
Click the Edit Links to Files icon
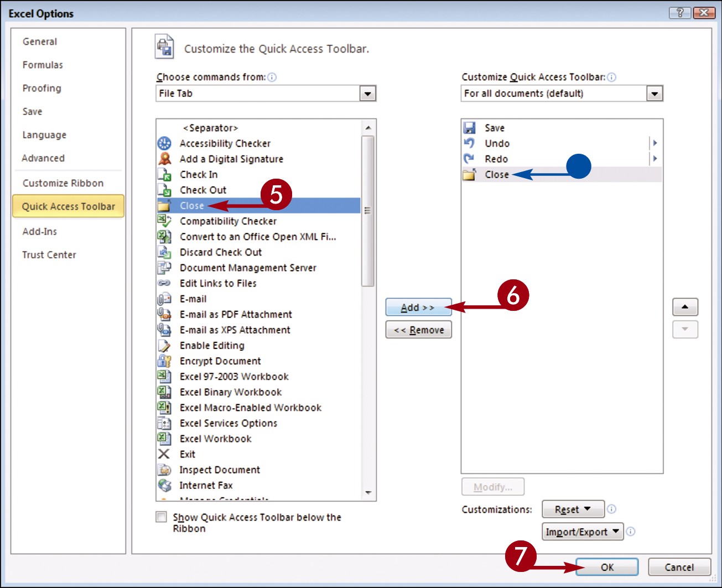(x=164, y=283)
